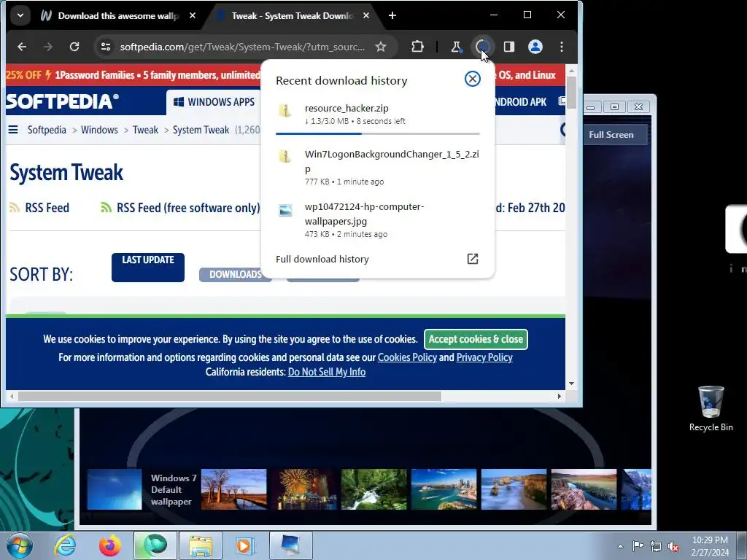Bookmark this page with the star icon
Image resolution: width=747 pixels, height=560 pixels.
(381, 47)
